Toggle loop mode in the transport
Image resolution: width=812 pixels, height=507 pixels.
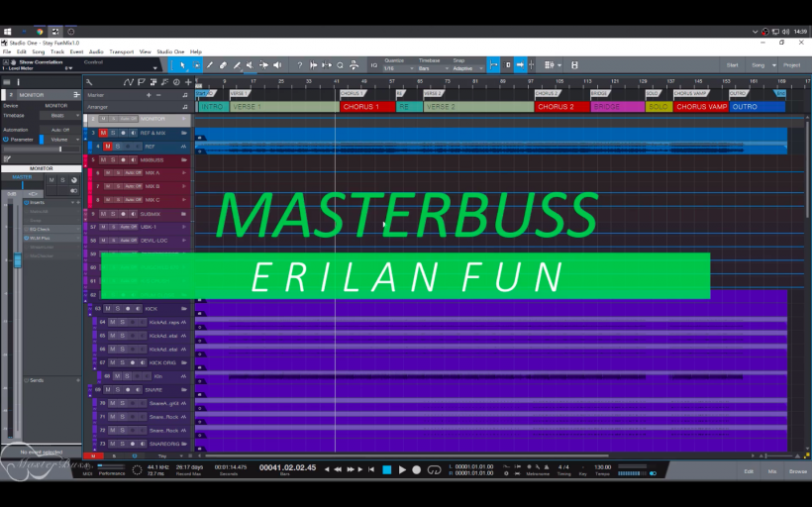tap(434, 469)
